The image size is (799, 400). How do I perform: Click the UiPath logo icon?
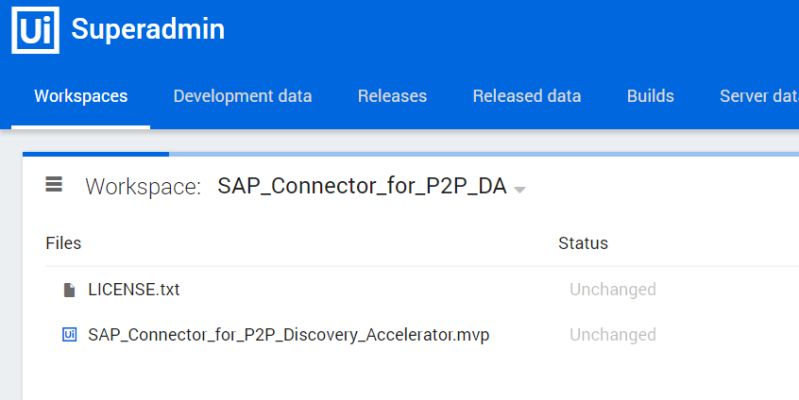coord(35,30)
